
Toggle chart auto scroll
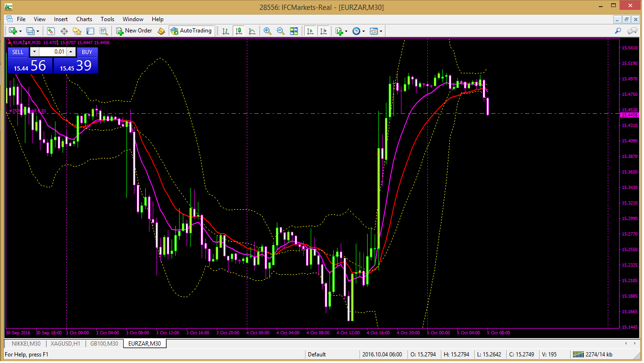pos(310,31)
